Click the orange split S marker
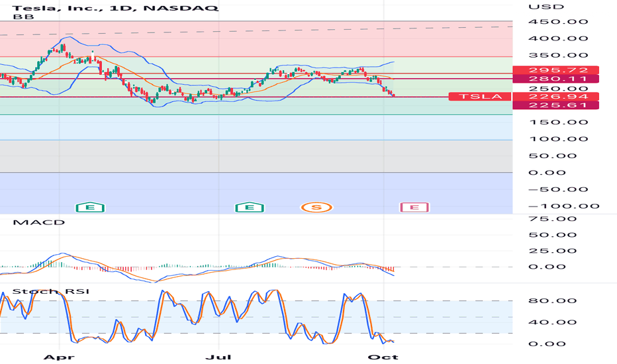 pyautogui.click(x=316, y=207)
